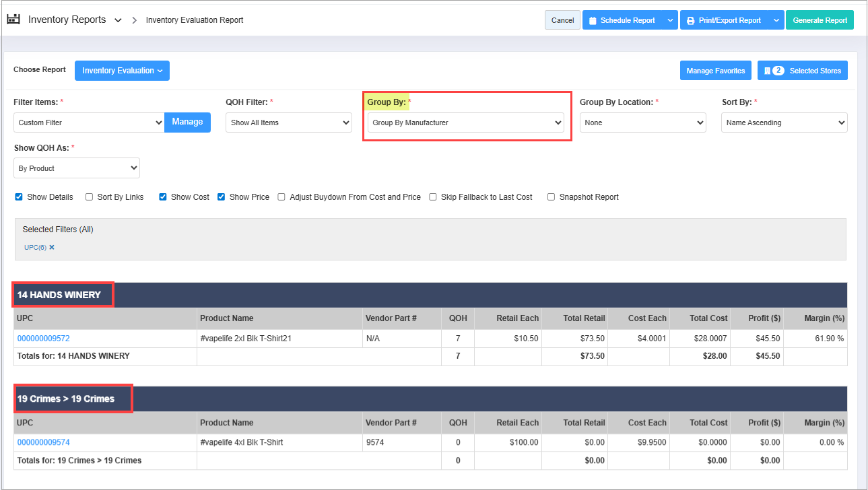Enable the Sort By Links checkbox
This screenshot has width=868, height=490.
(89, 197)
